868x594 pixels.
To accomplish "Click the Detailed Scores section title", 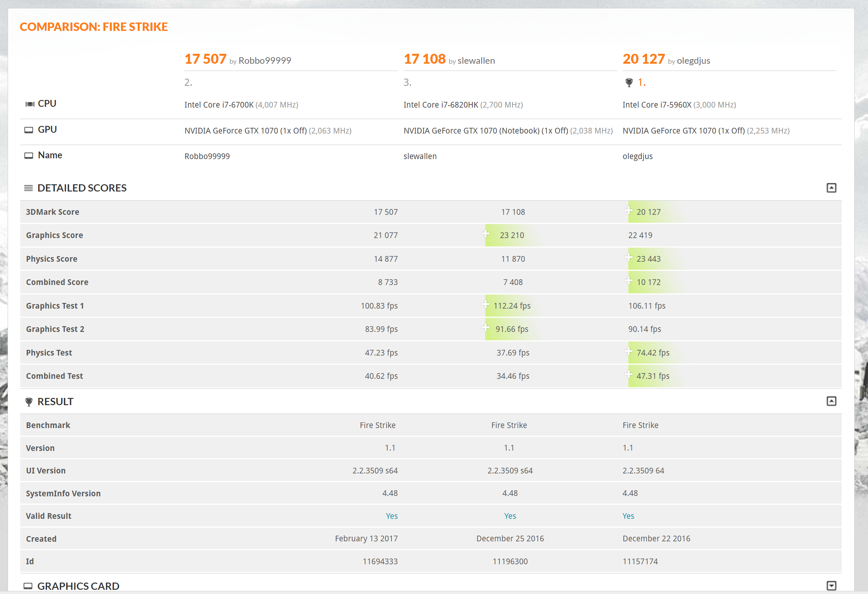I will pos(82,188).
